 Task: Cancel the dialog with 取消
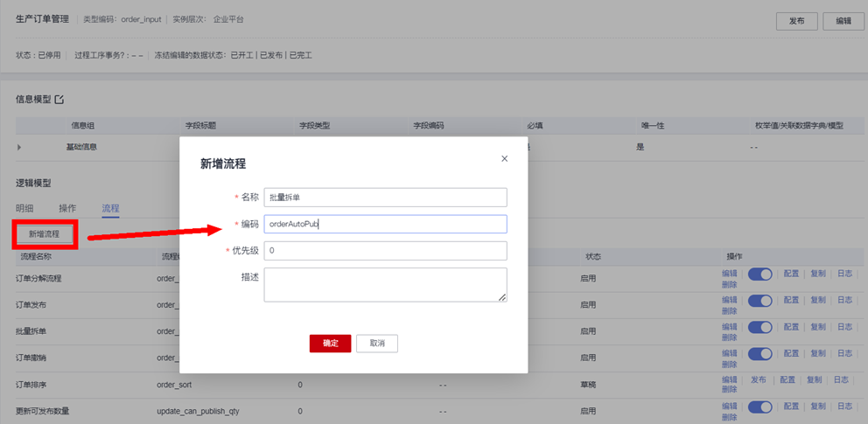(x=377, y=344)
